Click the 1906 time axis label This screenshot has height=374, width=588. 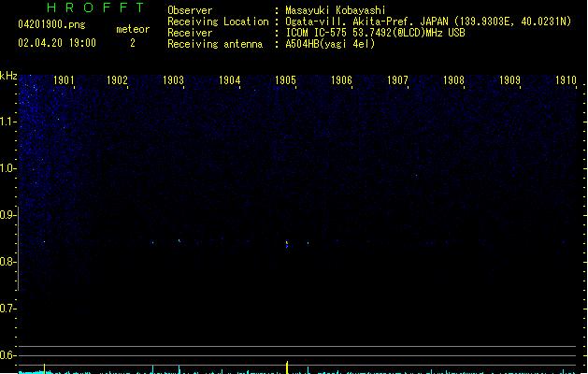pyautogui.click(x=341, y=80)
